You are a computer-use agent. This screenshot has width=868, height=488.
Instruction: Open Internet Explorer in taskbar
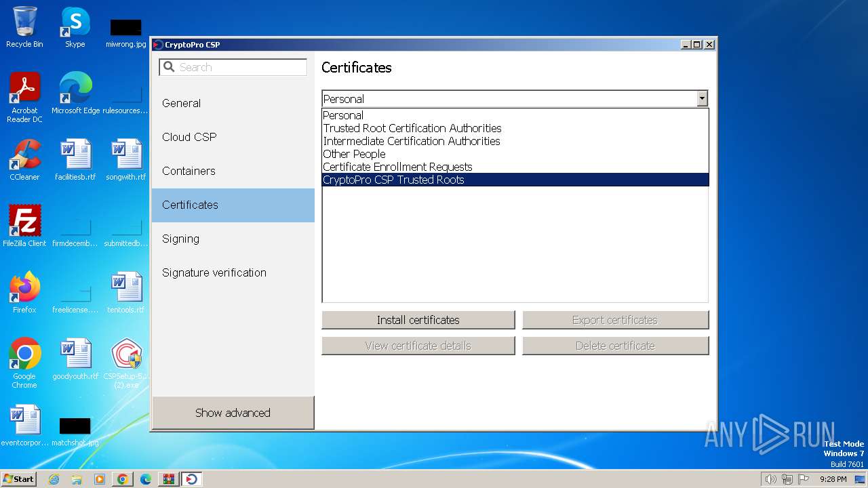tap(54, 479)
